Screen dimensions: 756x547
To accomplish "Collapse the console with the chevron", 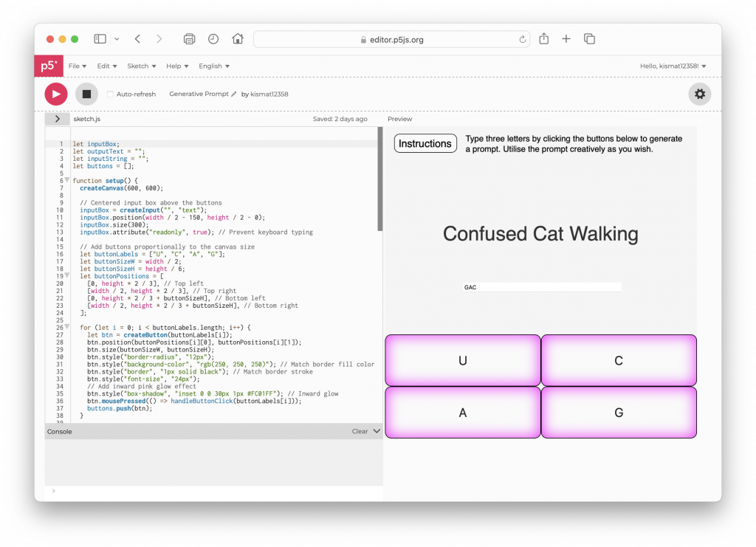I will pyautogui.click(x=377, y=431).
